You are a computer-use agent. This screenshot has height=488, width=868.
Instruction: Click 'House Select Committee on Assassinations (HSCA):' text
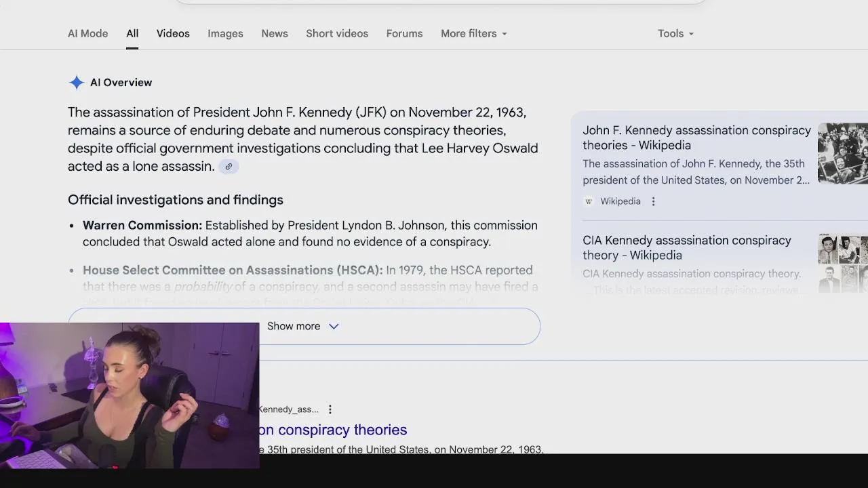(x=233, y=270)
